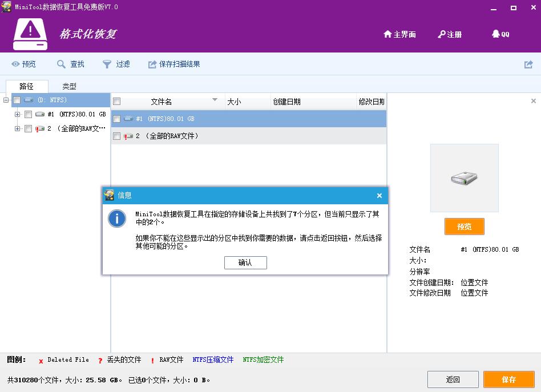Close the 信息 dialog with X
This screenshot has width=541, height=392.
click(x=379, y=196)
